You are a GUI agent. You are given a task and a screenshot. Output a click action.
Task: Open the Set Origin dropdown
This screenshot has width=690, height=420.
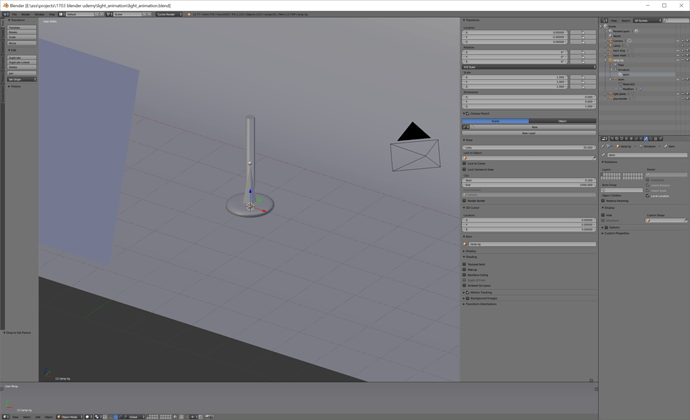click(x=22, y=79)
